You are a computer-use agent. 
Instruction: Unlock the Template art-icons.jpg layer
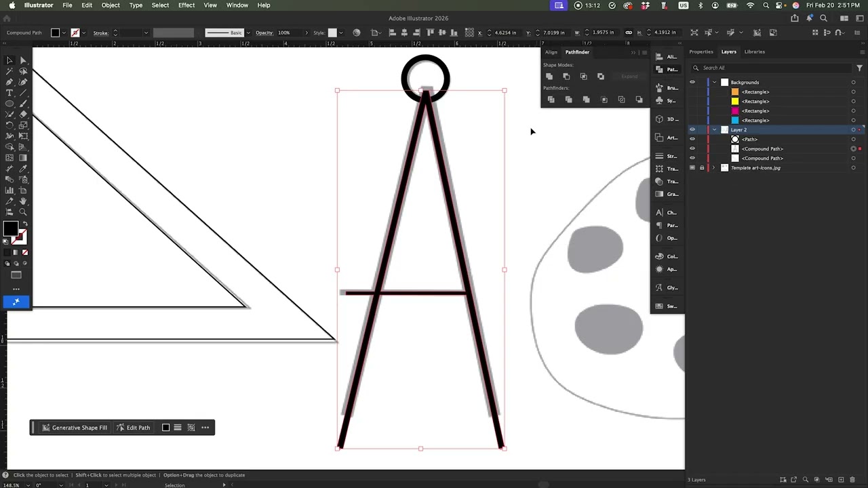(702, 167)
